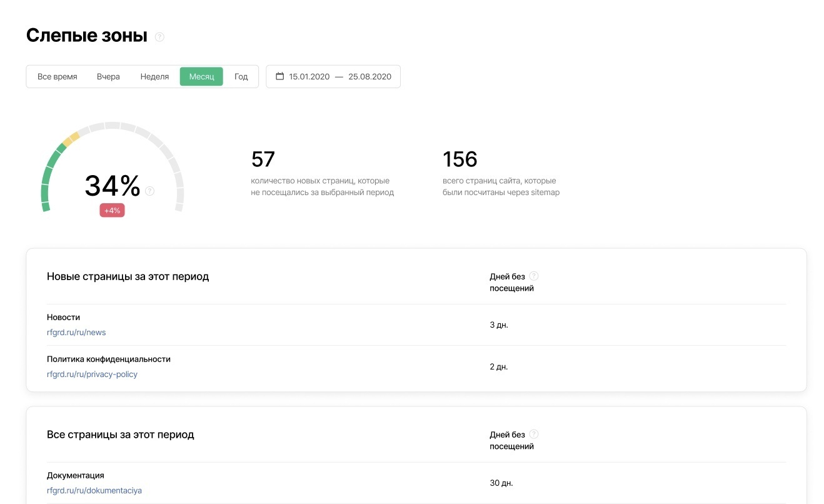
Task: Click the calendar icon in date range field
Action: [x=279, y=76]
